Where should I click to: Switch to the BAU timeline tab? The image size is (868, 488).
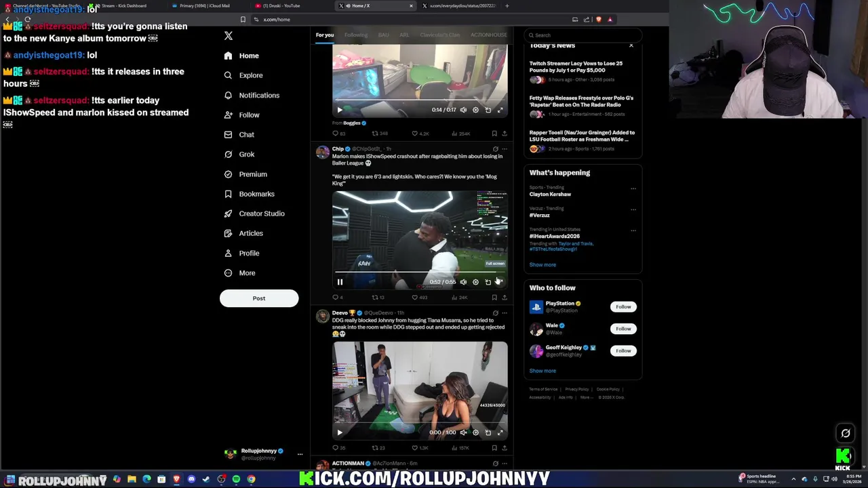click(x=384, y=35)
